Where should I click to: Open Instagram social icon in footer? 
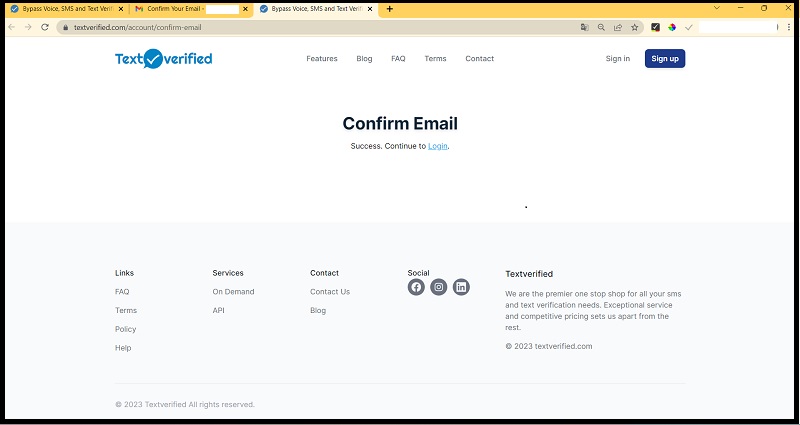[x=438, y=287]
